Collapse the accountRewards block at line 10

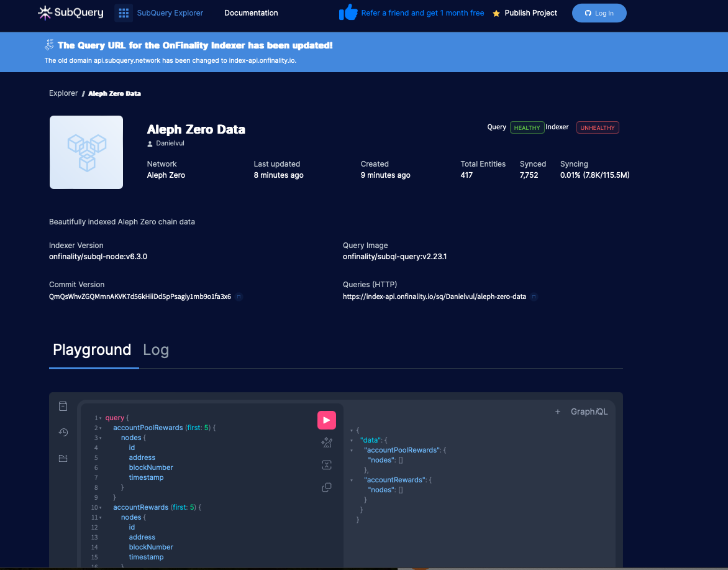100,508
